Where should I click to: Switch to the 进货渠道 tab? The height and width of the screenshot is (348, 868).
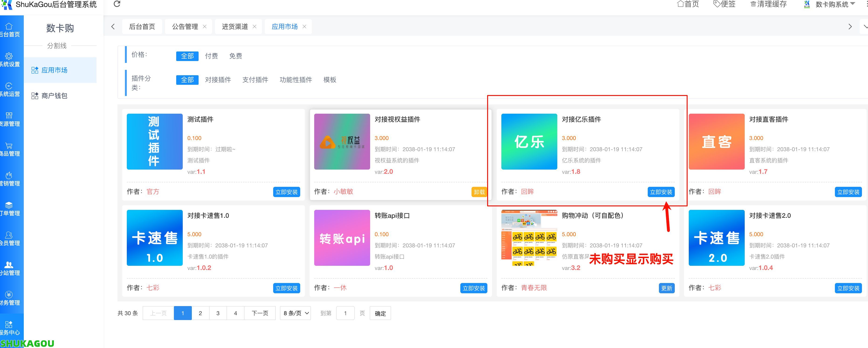point(235,26)
